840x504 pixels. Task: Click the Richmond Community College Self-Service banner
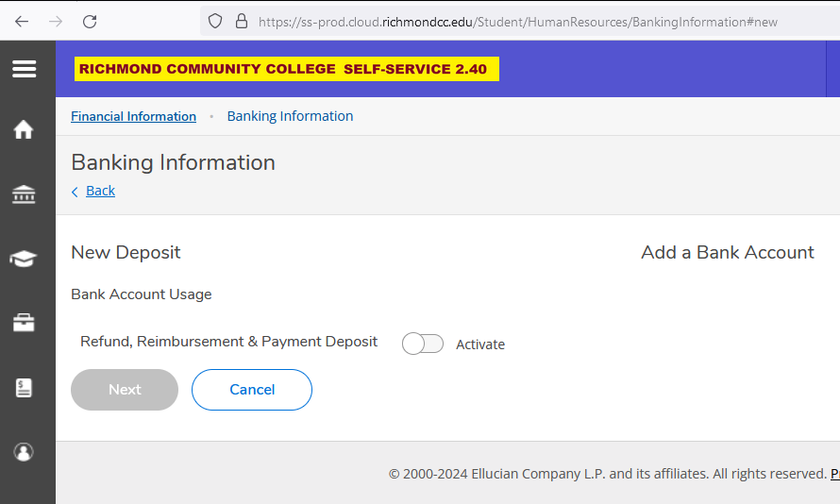(x=287, y=69)
